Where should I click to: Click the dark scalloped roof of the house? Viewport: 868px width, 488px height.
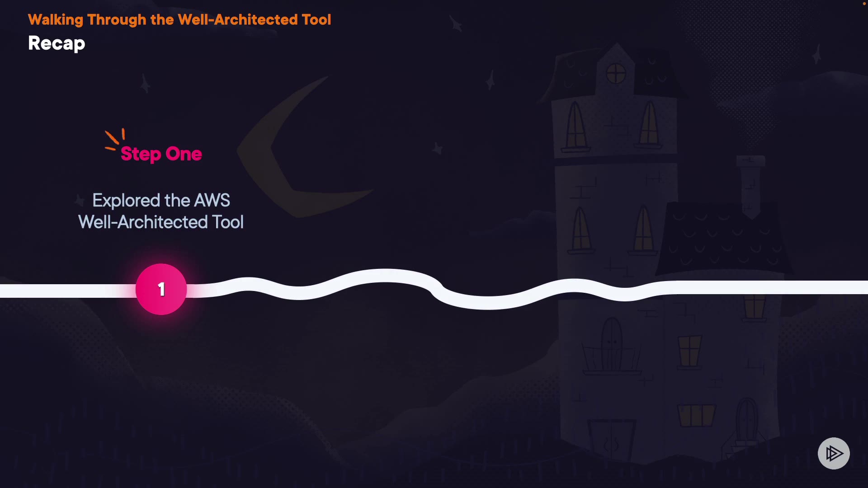pos(723,239)
